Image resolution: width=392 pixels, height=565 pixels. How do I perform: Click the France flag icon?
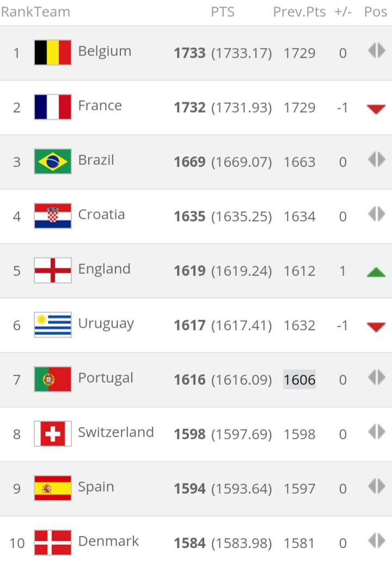coord(53,107)
